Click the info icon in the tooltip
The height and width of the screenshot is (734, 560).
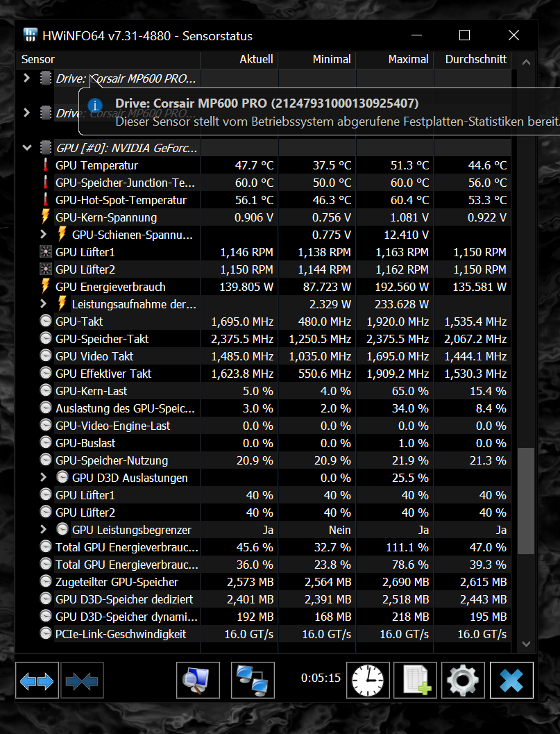click(95, 106)
